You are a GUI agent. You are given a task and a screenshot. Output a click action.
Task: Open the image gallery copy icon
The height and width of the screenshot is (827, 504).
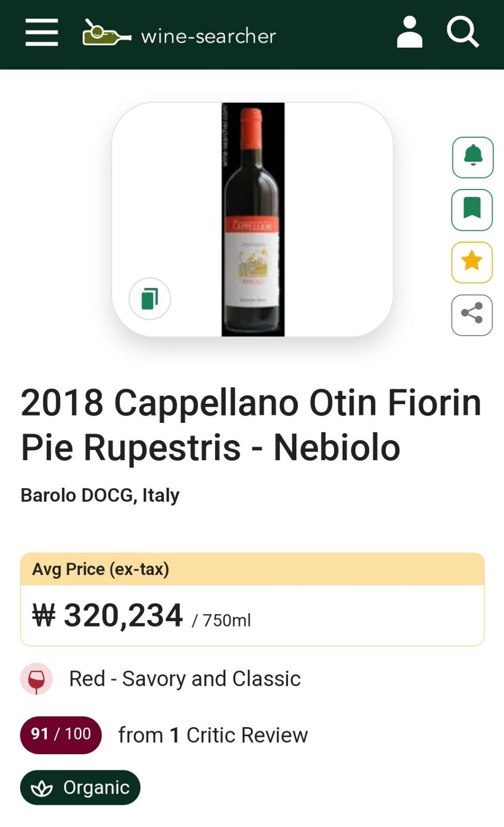click(x=150, y=299)
